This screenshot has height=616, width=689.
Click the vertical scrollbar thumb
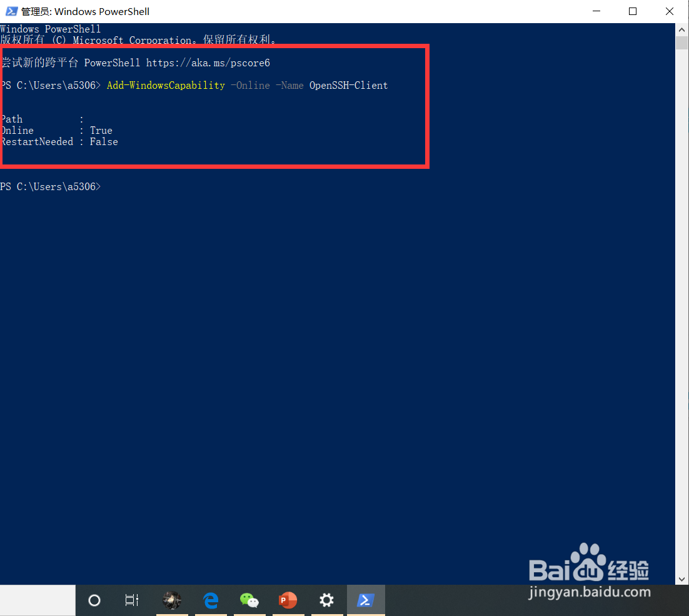tap(681, 43)
